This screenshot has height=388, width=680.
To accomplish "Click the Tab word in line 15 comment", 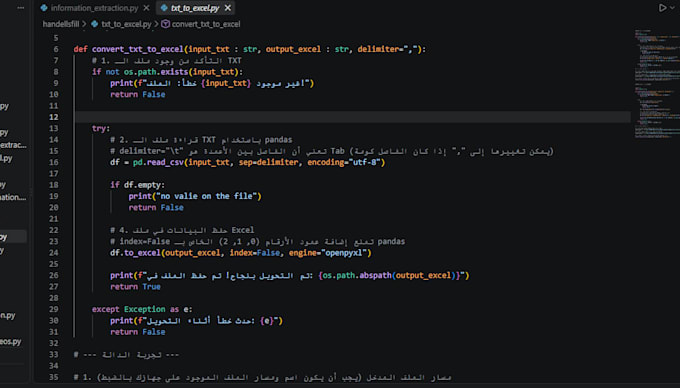I will coord(337,151).
